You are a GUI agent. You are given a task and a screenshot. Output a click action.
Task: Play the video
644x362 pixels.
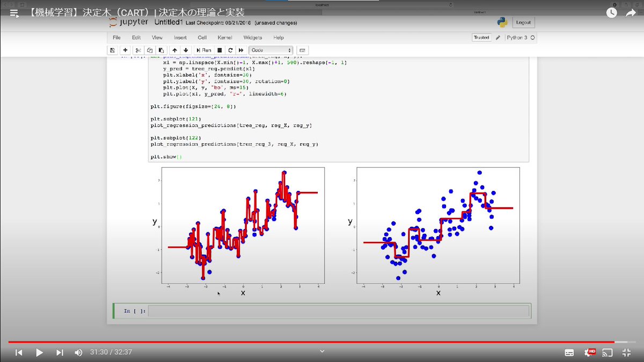[39, 352]
